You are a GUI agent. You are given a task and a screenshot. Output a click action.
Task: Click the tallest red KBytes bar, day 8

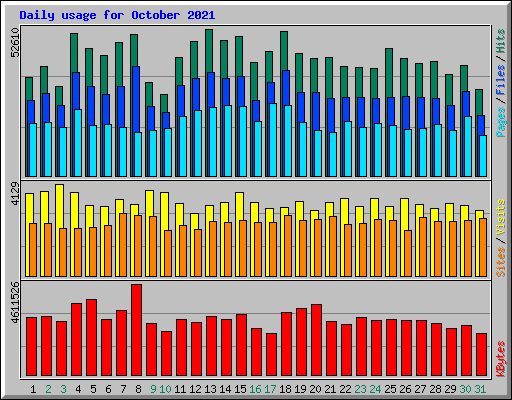tap(136, 330)
